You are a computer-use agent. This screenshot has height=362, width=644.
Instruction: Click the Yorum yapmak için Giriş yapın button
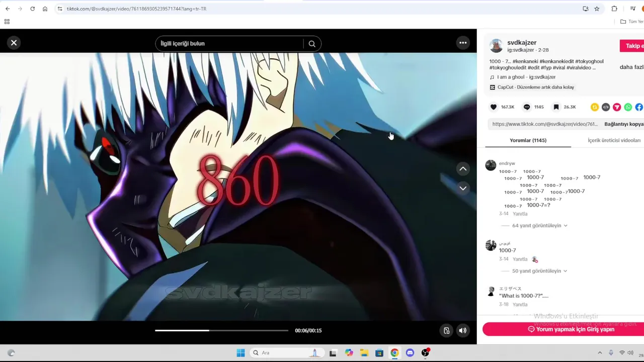(563, 329)
